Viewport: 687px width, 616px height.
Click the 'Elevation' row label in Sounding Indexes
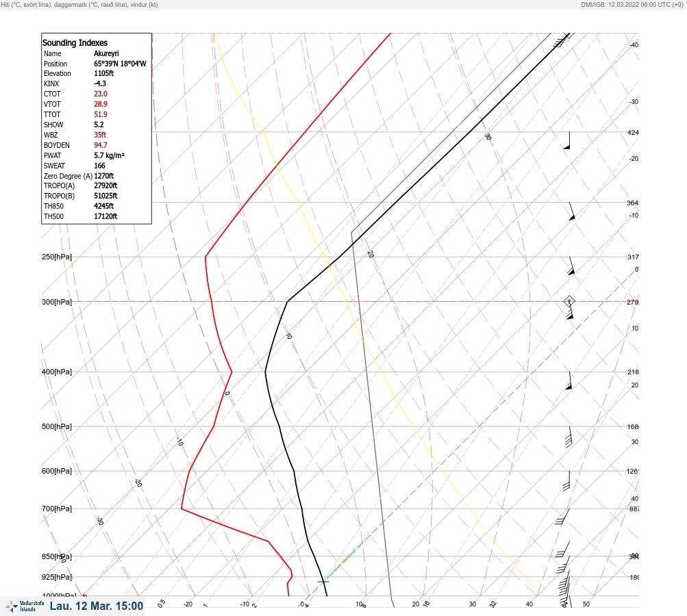pyautogui.click(x=58, y=73)
